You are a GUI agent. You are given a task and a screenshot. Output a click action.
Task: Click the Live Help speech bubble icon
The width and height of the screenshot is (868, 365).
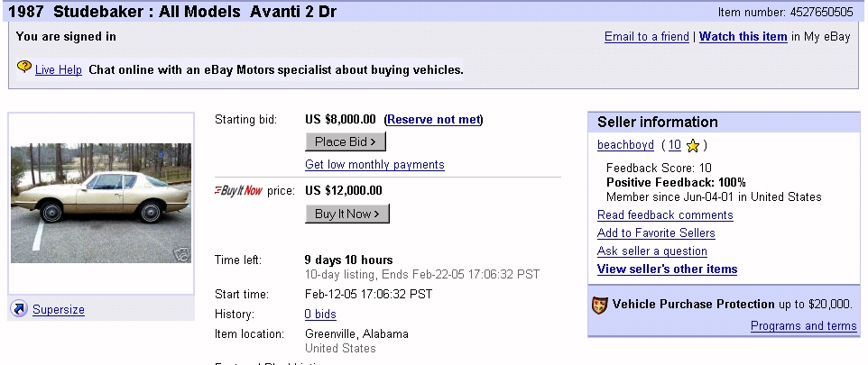click(24, 68)
